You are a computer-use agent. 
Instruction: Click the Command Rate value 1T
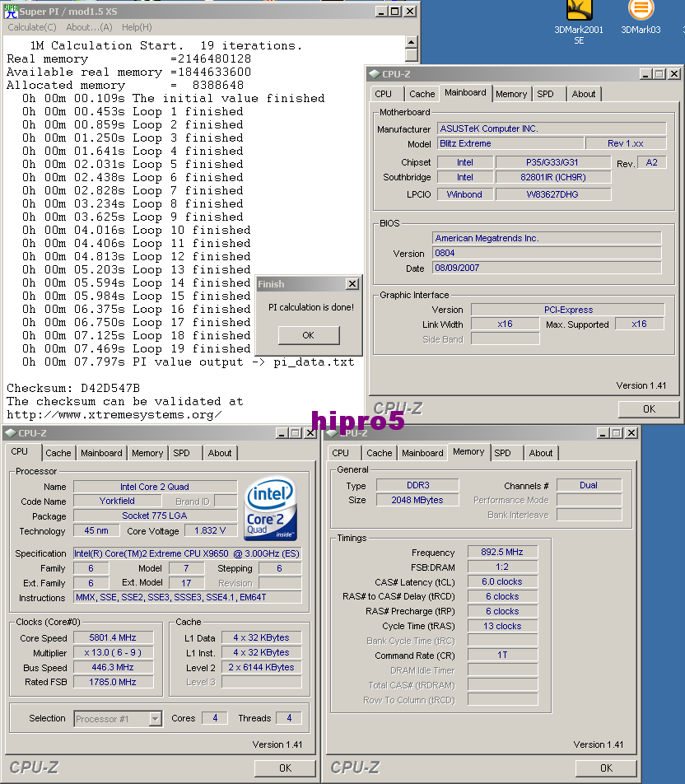coord(502,655)
